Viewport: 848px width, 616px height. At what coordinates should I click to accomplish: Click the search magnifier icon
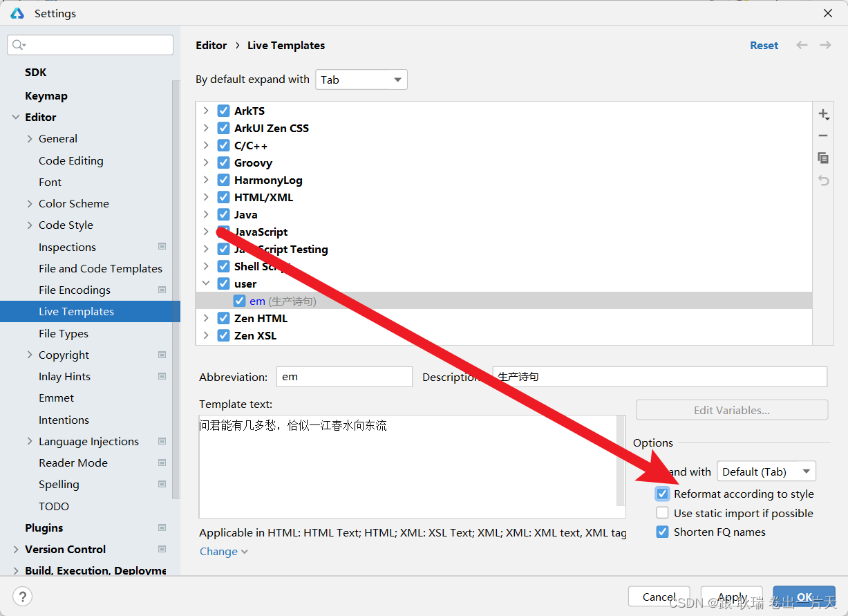19,45
